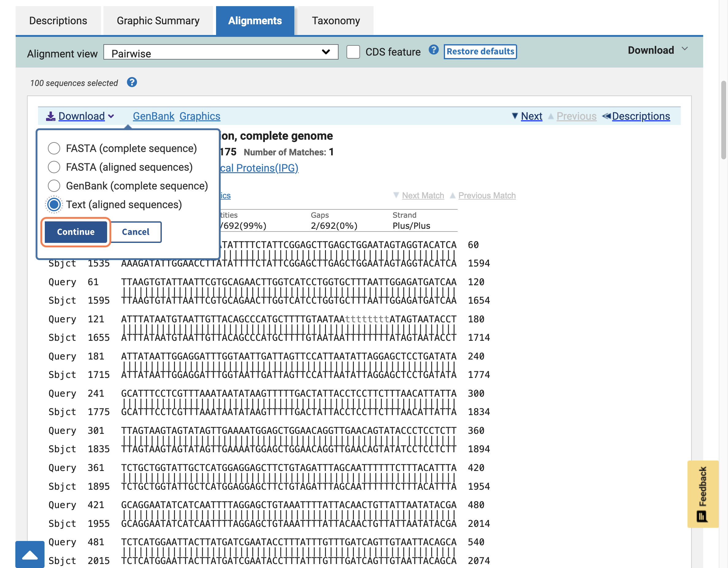Open the GenBank link
This screenshot has height=568, width=728.
[x=153, y=116]
